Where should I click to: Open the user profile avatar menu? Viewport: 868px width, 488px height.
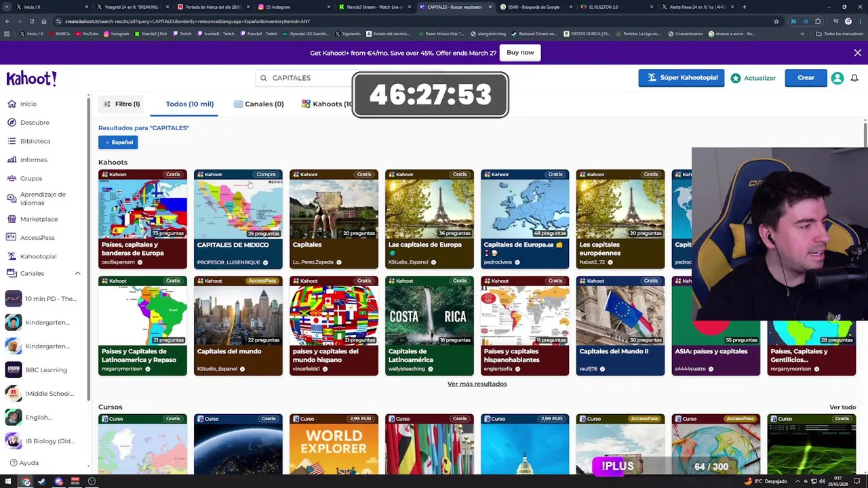point(837,78)
